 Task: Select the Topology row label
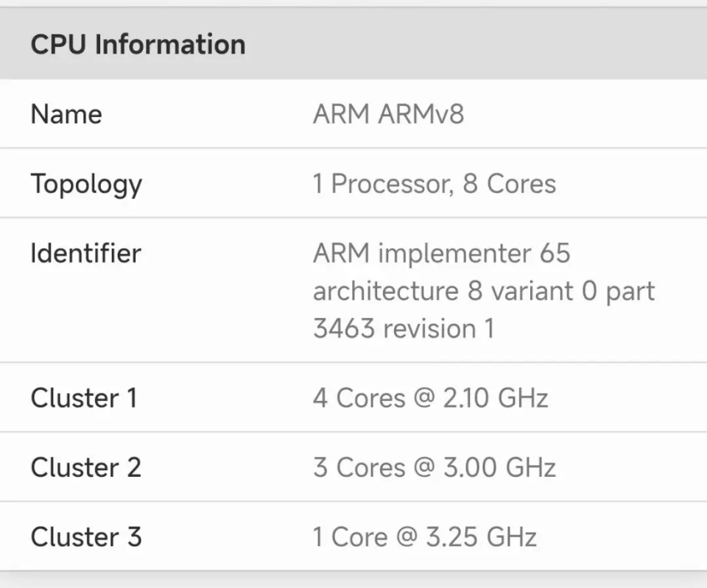click(x=86, y=184)
